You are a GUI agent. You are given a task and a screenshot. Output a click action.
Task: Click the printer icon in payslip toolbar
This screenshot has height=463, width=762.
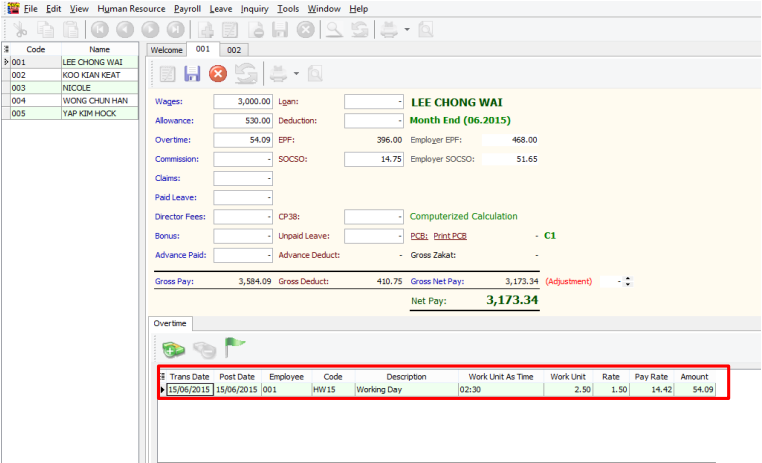[x=278, y=73]
